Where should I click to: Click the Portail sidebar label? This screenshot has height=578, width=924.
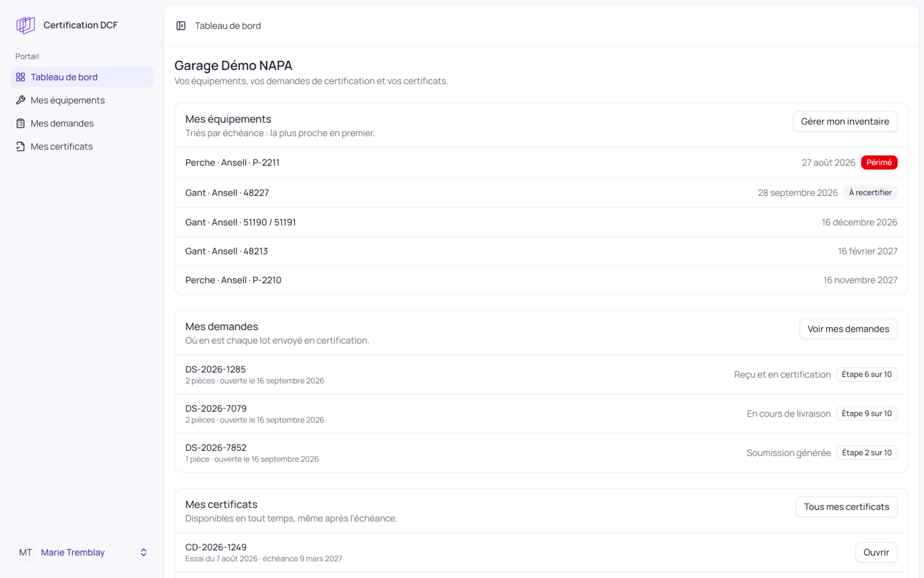(27, 57)
